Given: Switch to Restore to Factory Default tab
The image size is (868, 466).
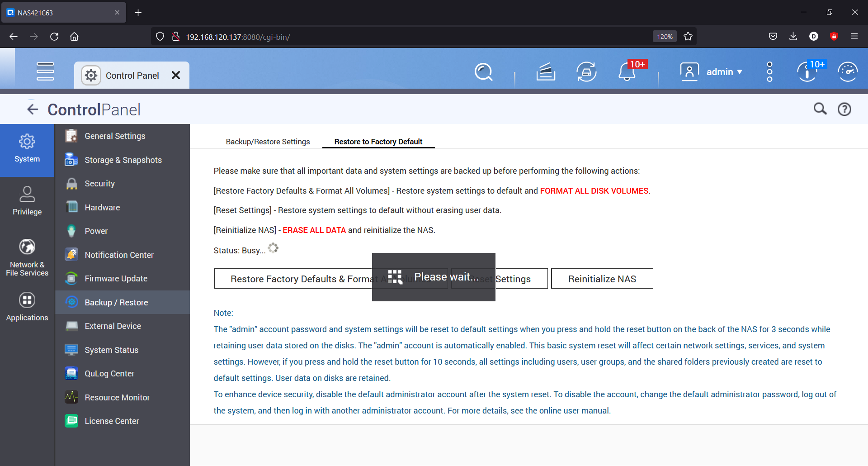Looking at the screenshot, I should [378, 142].
